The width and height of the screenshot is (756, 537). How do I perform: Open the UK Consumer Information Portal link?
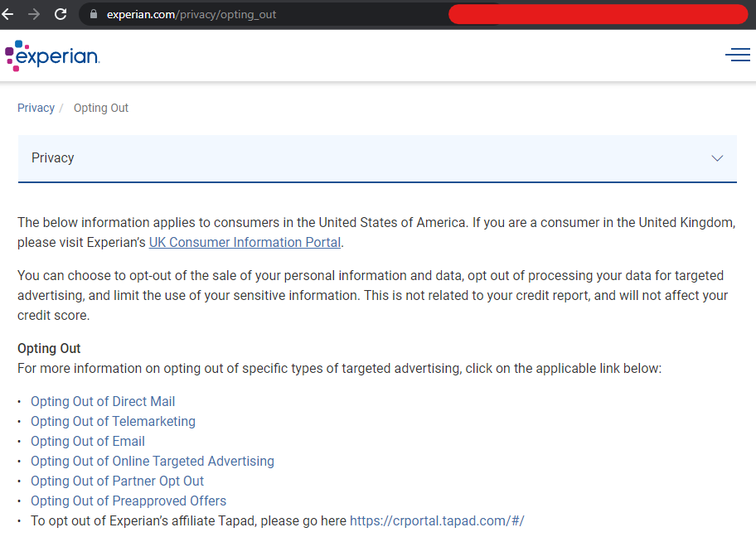pyautogui.click(x=245, y=243)
